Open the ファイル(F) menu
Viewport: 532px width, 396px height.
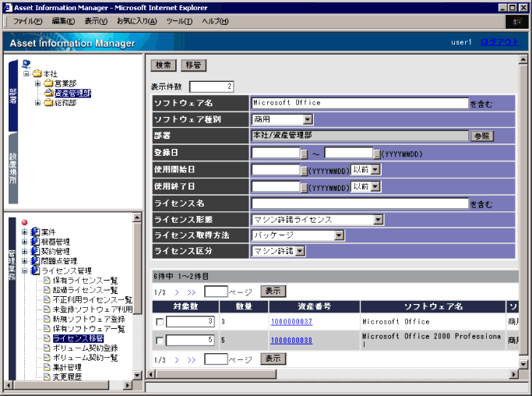point(27,21)
